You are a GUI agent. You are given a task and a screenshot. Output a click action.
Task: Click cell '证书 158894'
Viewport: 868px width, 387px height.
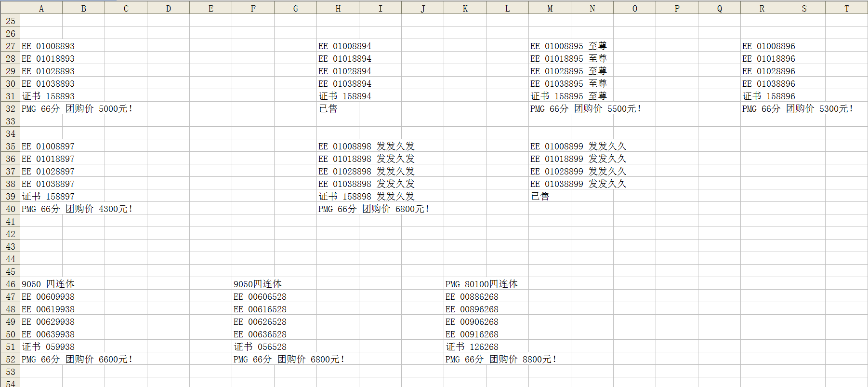(x=345, y=96)
